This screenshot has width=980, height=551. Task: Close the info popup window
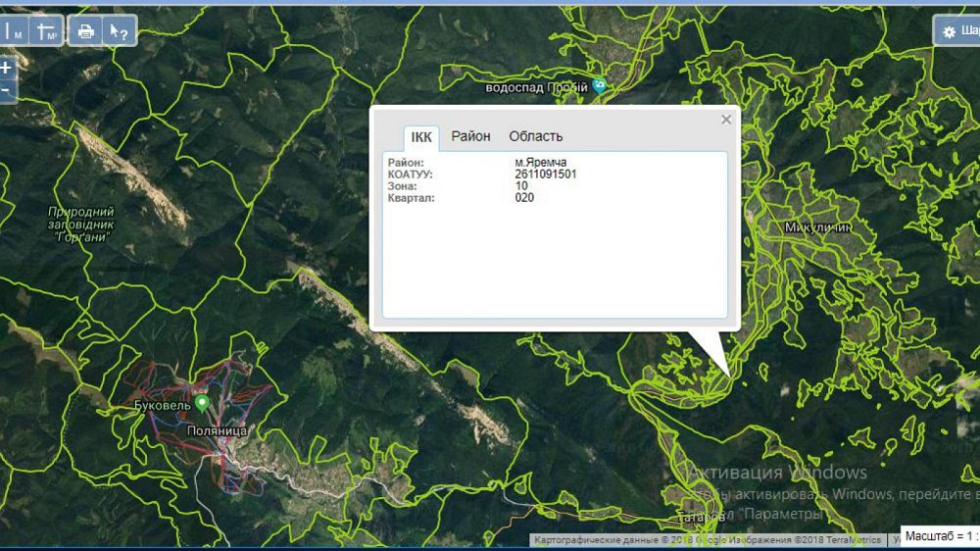(726, 120)
